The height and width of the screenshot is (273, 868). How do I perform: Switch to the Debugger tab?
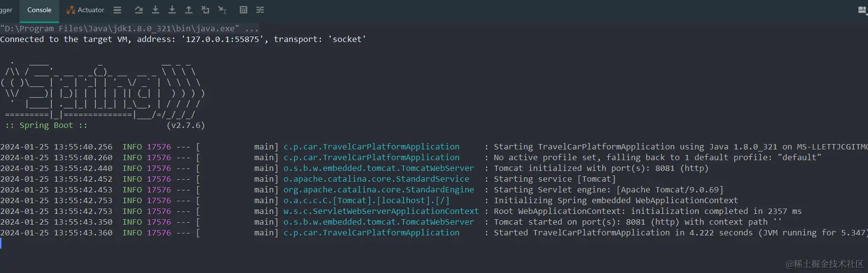tap(6, 10)
